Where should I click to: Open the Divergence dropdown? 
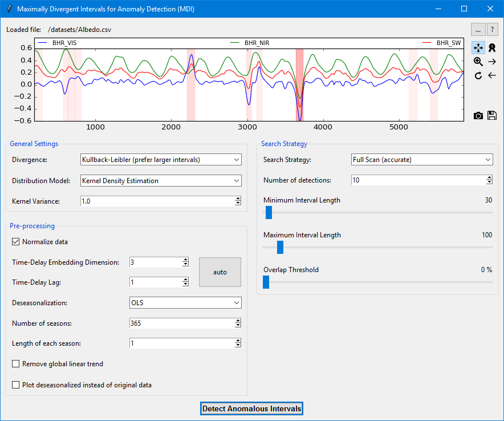[x=161, y=160]
